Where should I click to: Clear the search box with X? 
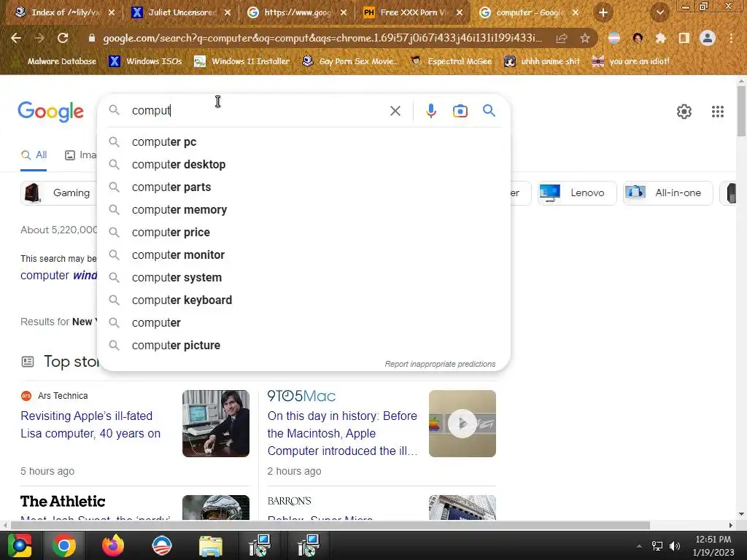(395, 111)
